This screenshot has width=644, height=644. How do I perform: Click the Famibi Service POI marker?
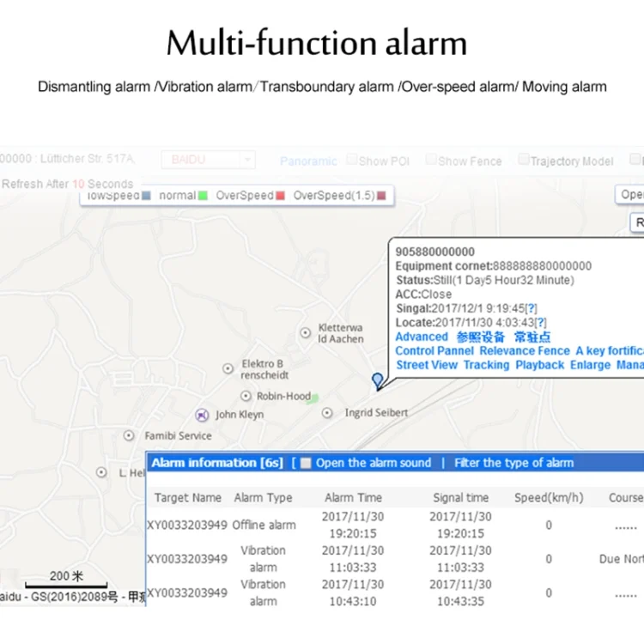pos(129,435)
